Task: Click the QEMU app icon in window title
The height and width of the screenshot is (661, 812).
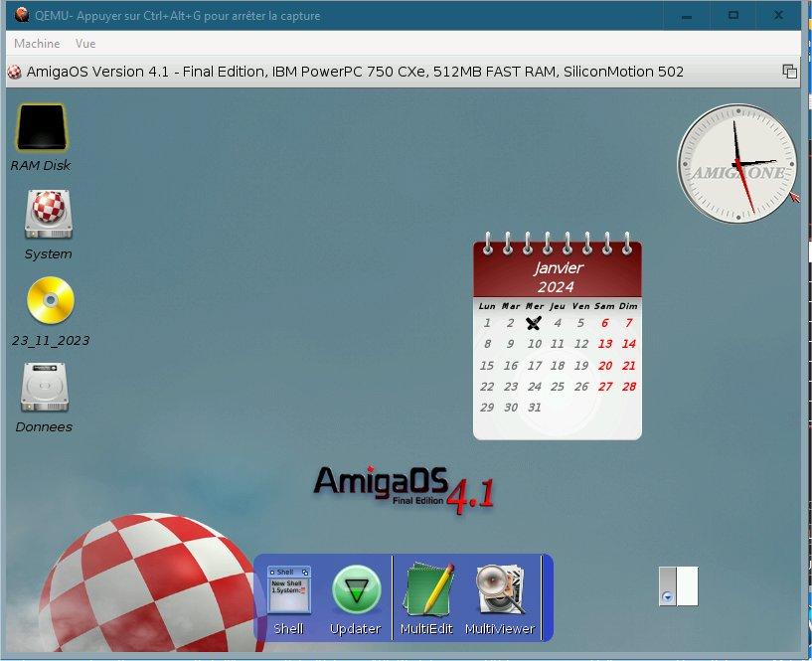Action: 22,15
